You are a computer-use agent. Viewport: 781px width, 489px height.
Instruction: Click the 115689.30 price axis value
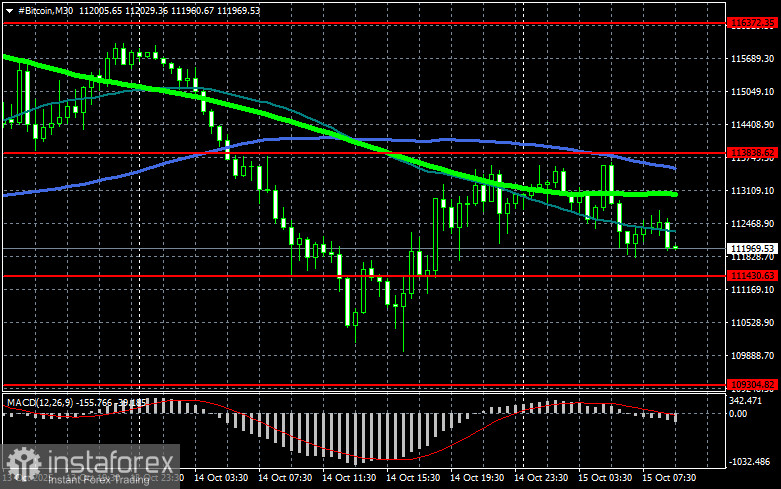coord(752,59)
